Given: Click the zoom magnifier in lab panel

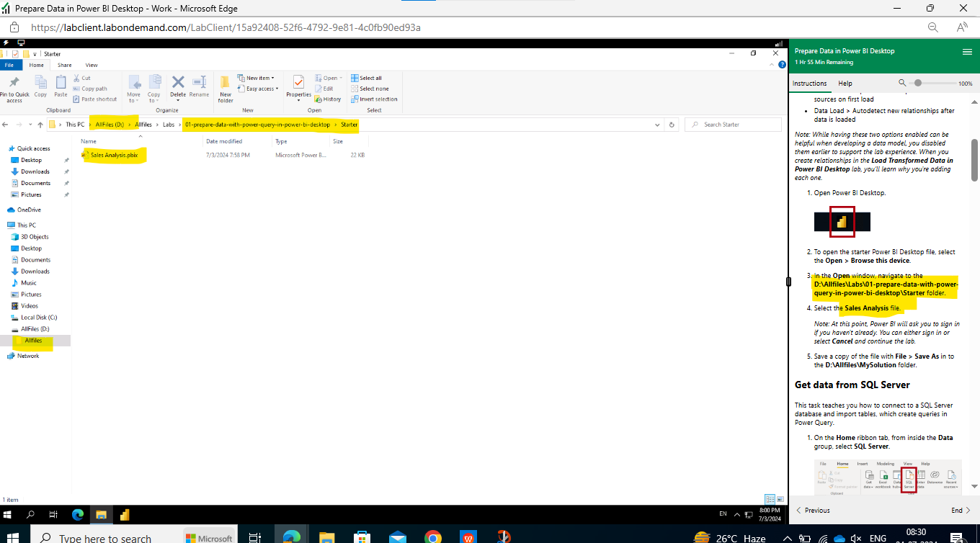Looking at the screenshot, I should [x=902, y=83].
